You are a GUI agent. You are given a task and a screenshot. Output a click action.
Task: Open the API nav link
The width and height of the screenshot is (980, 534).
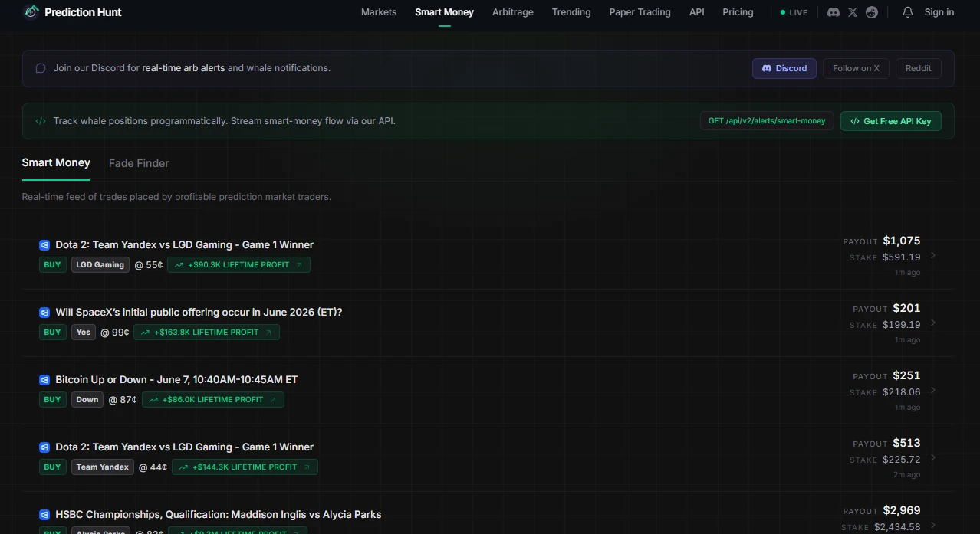(x=696, y=12)
